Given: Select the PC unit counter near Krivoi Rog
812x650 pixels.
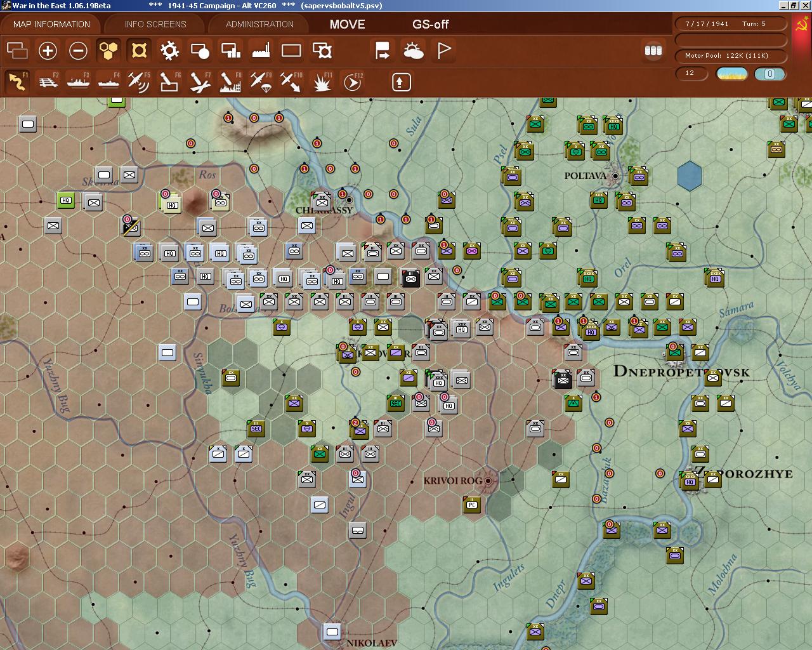Looking at the screenshot, I should 471,505.
